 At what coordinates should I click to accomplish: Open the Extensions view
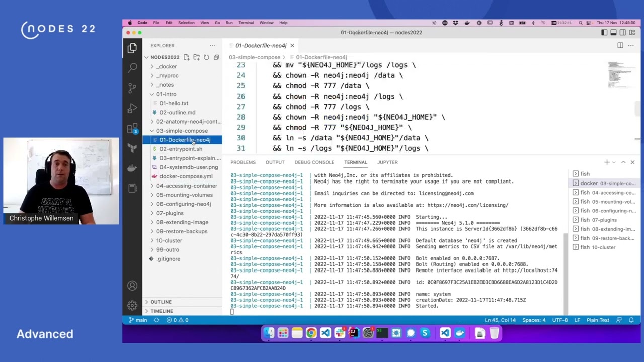[132, 128]
